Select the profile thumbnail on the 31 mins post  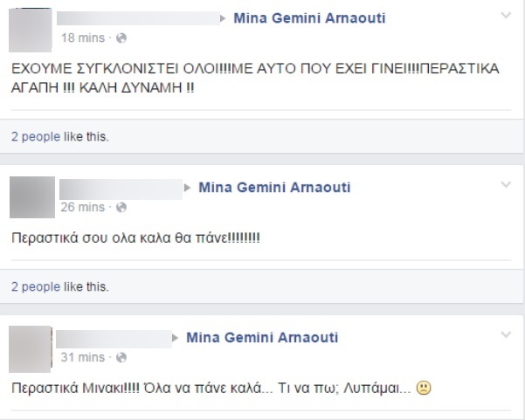coord(29,348)
